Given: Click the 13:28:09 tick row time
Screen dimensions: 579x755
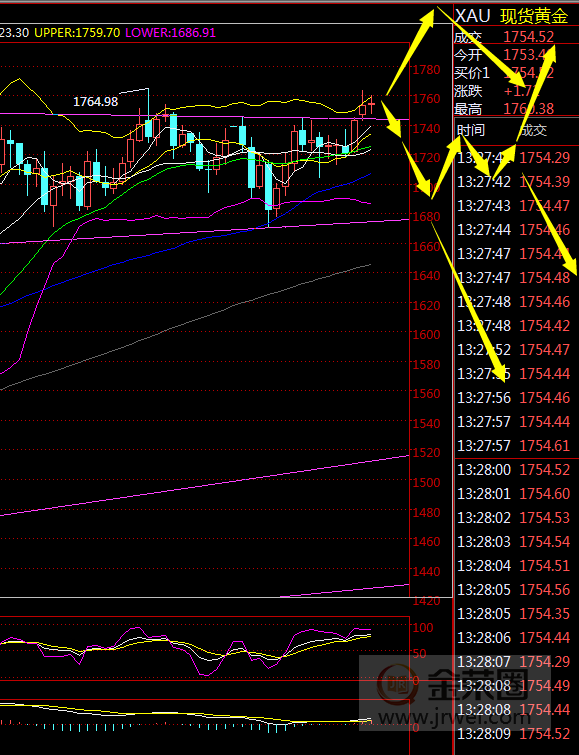Looking at the screenshot, I should click(484, 734).
